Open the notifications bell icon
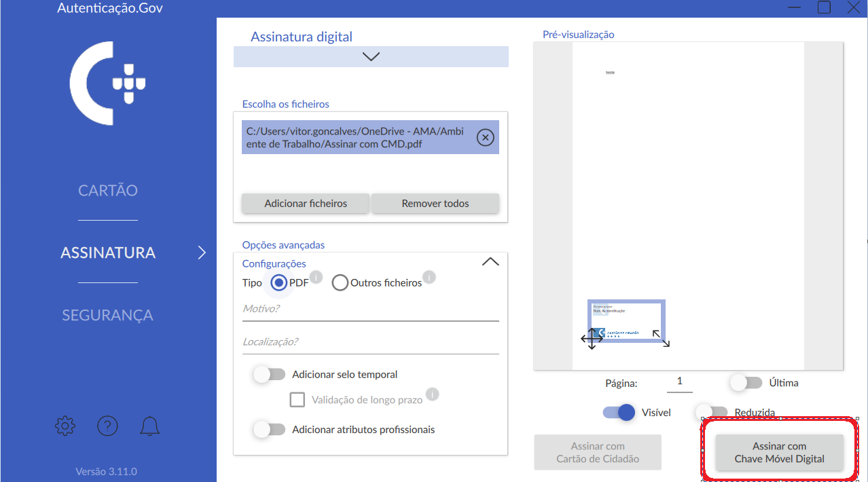This screenshot has height=482, width=868. tap(149, 426)
